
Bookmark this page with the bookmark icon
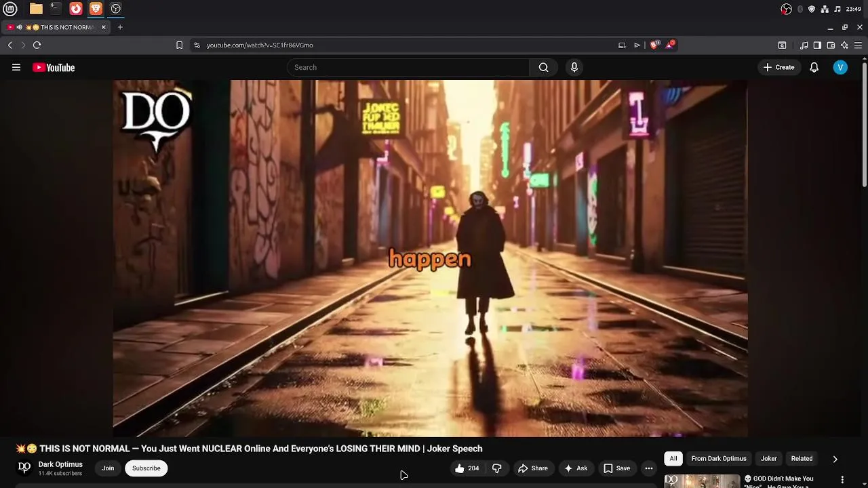click(179, 45)
